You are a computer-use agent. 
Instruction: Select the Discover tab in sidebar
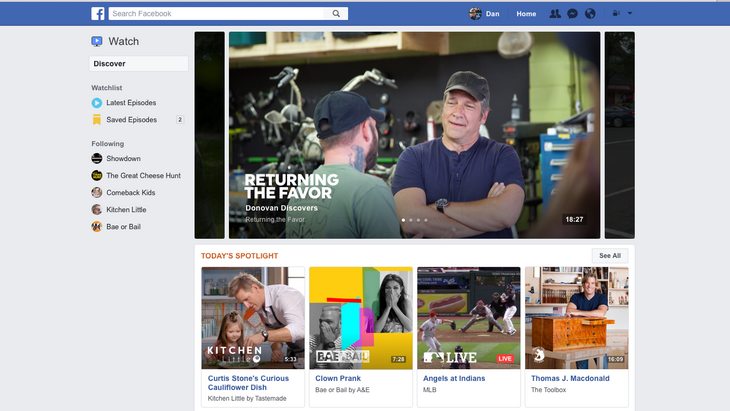coord(138,64)
